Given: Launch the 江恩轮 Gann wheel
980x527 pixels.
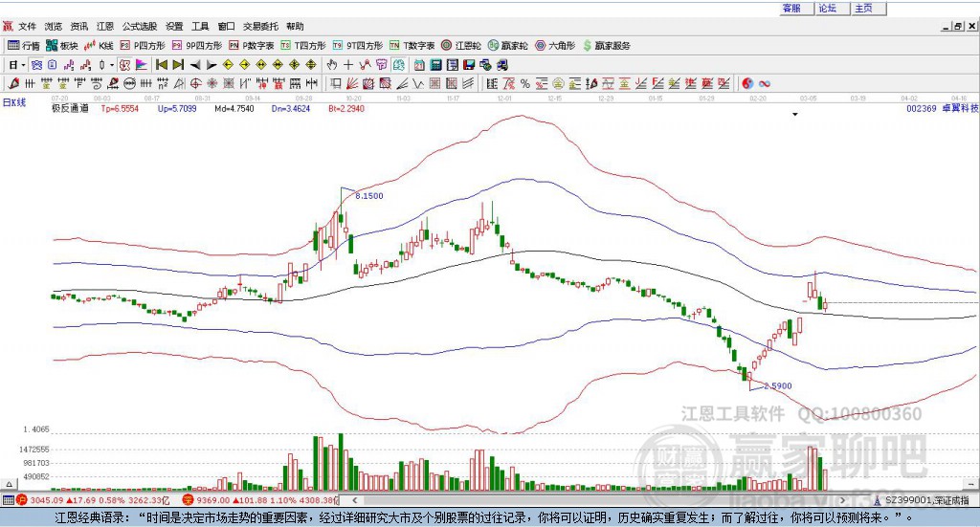Looking at the screenshot, I should click(461, 46).
